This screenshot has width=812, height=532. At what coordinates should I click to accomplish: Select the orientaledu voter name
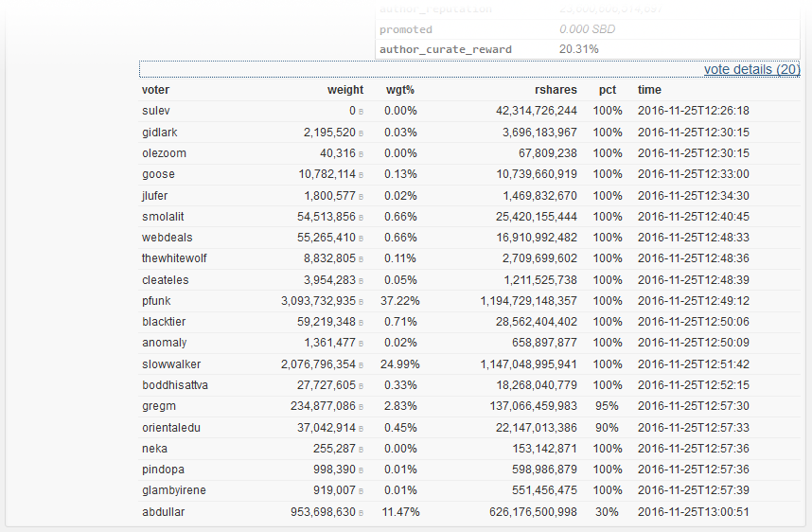point(171,428)
